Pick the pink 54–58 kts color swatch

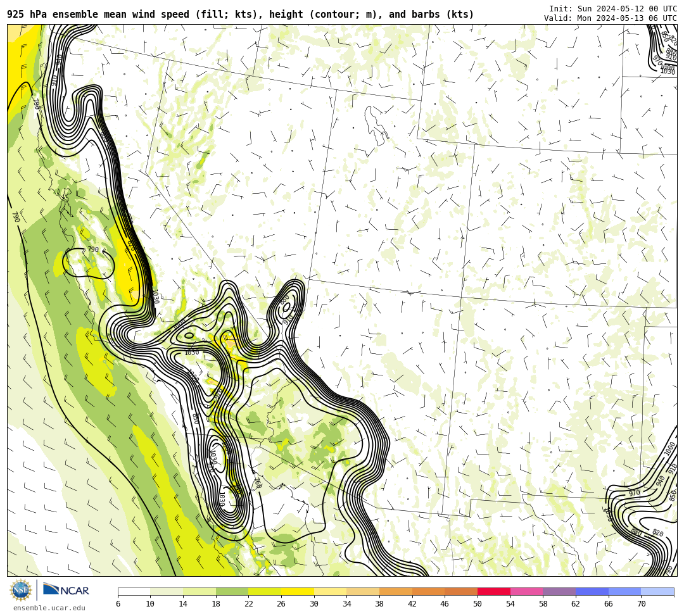click(526, 591)
